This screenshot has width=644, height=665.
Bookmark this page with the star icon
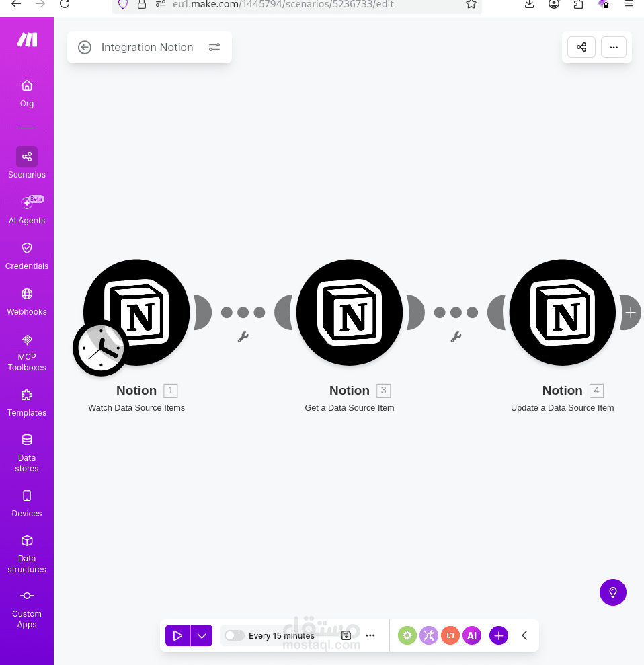point(471,4)
